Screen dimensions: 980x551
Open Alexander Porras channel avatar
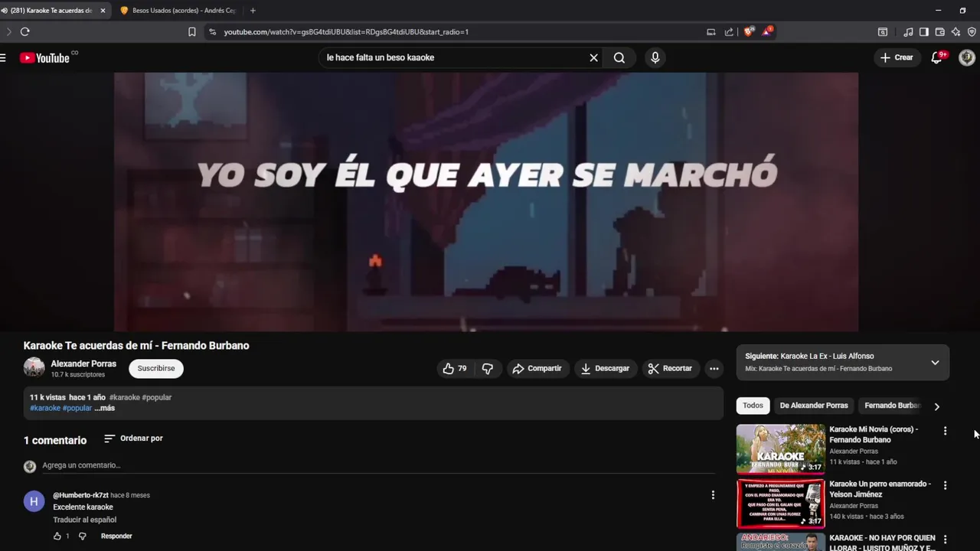click(x=34, y=368)
